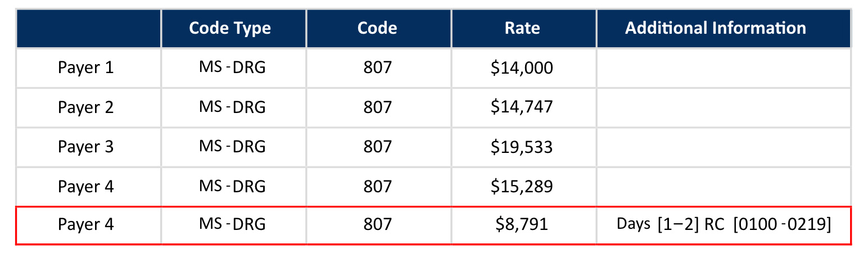This screenshot has width=868, height=253.
Task: Select the Days [1–2] RC [0100-0219] cell
Action: click(724, 224)
